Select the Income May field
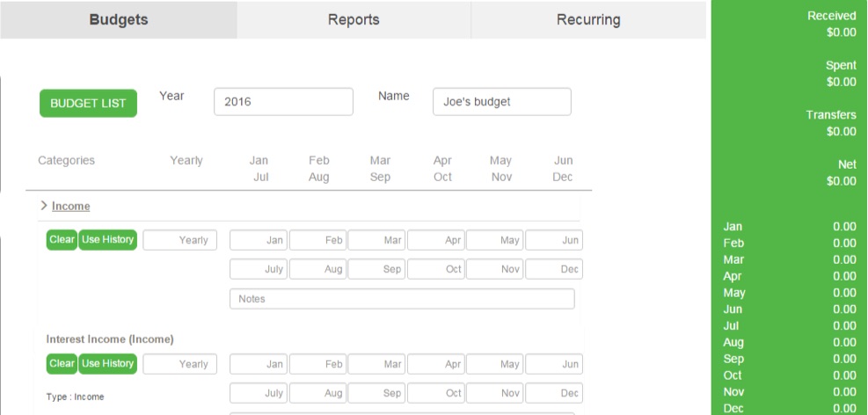This screenshot has height=415, width=868. (495, 240)
